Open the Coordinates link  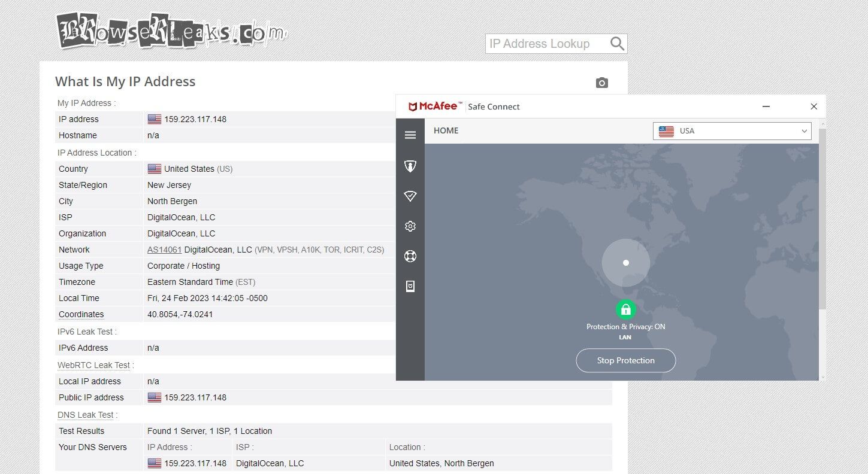[x=81, y=314]
